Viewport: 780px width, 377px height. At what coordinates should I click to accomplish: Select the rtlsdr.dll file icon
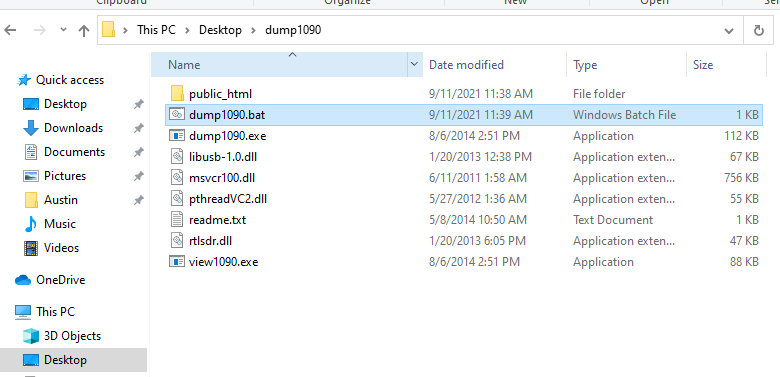[x=177, y=241]
